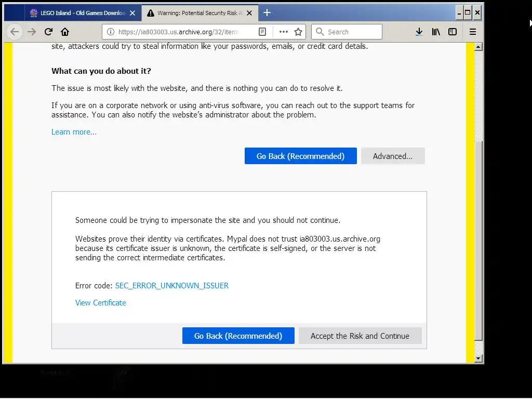The width and height of the screenshot is (532, 399).
Task: Open the Library icon
Action: point(436,32)
